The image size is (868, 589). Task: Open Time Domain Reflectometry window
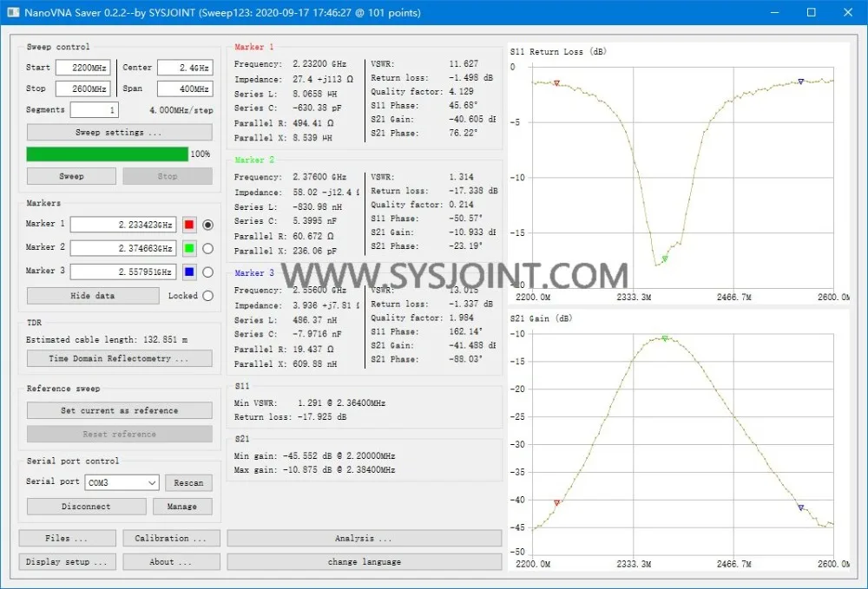[119, 358]
